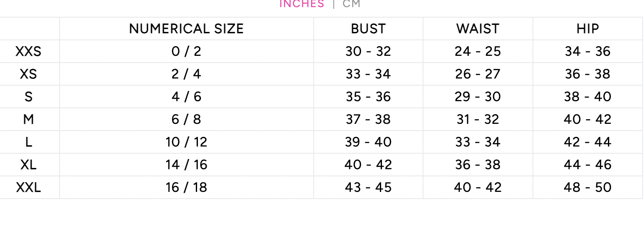
Task: Select the L size row label
Action: 29,142
